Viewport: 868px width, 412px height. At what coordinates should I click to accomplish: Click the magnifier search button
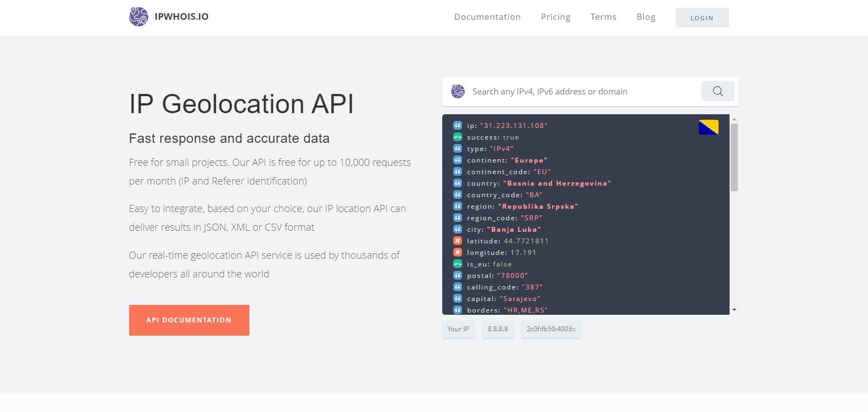click(x=718, y=91)
